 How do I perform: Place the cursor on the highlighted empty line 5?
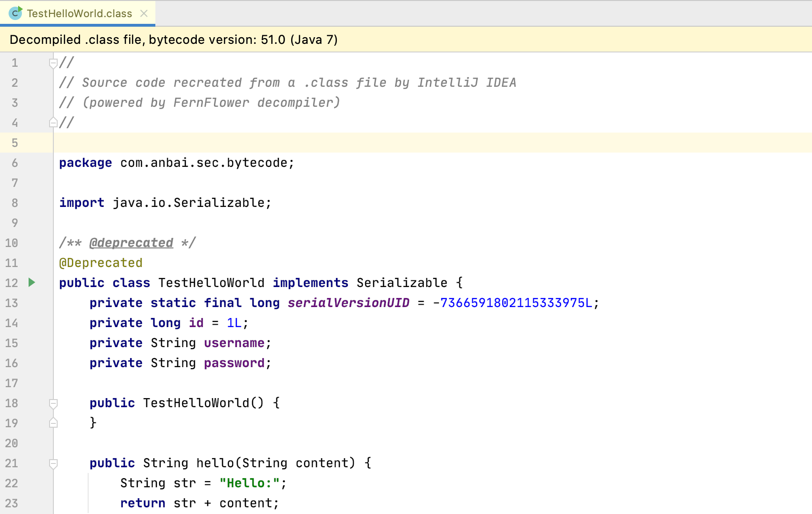click(286, 143)
